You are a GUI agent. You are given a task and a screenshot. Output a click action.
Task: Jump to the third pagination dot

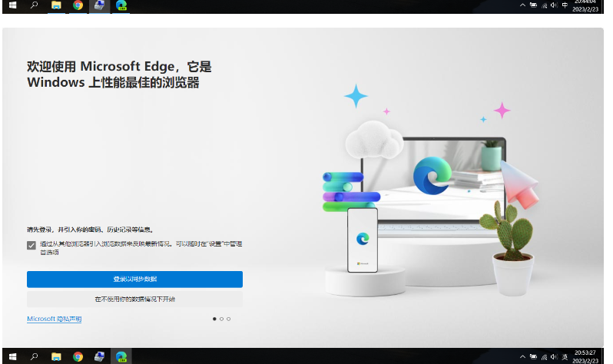228,319
